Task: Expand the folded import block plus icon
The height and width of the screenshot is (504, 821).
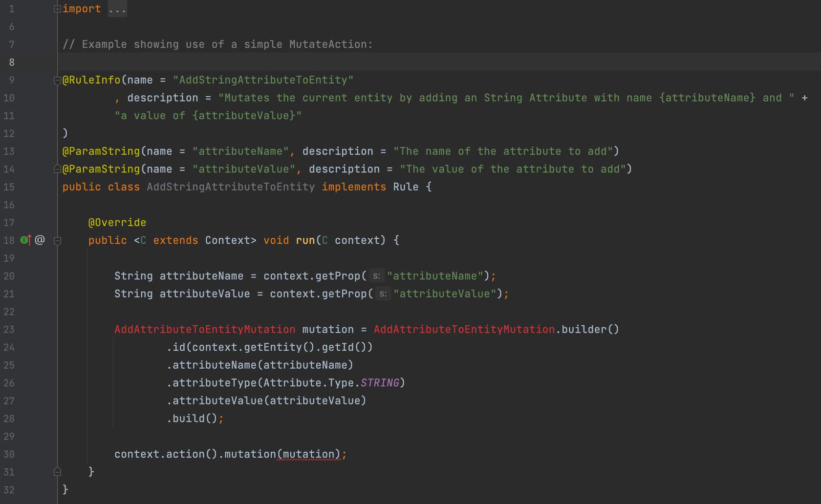Action: [57, 9]
